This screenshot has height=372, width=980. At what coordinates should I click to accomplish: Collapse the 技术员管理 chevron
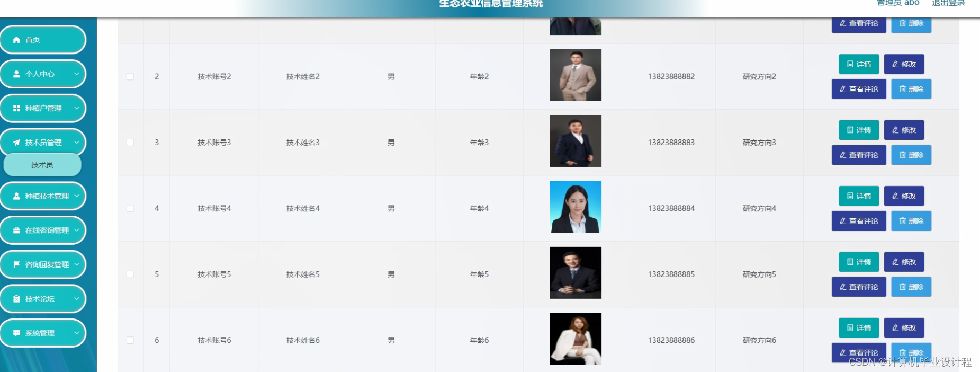77,143
